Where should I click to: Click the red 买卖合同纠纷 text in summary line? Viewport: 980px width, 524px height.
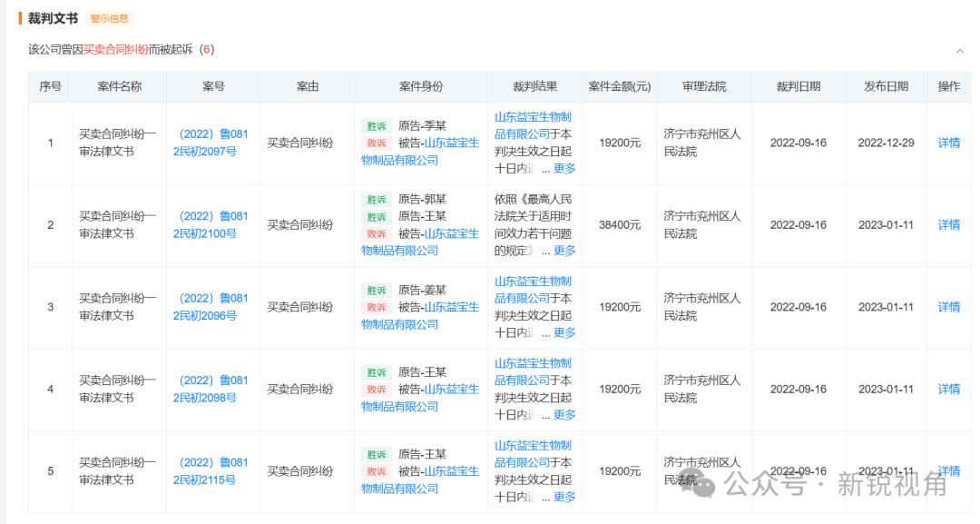115,49
